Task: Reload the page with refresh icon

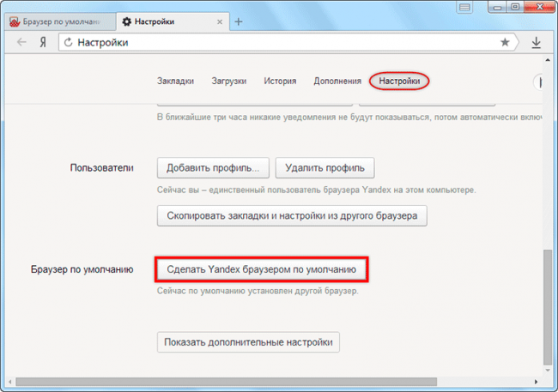Action: pos(68,42)
